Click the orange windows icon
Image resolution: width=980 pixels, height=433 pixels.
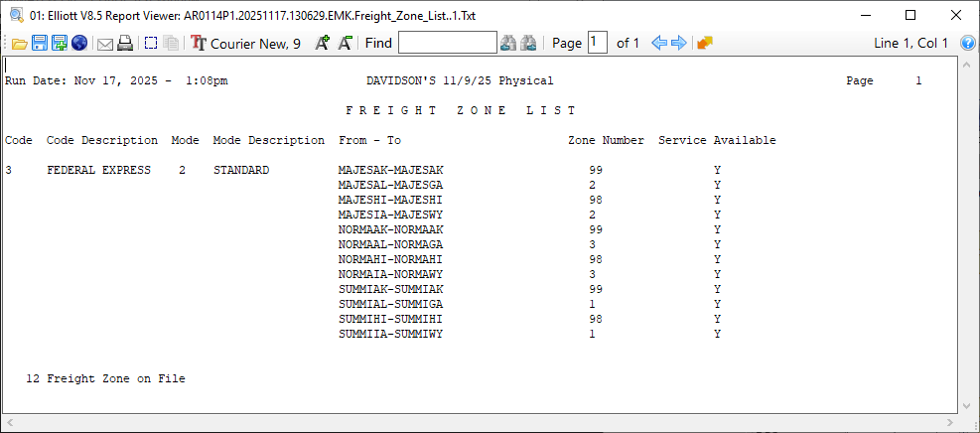705,43
